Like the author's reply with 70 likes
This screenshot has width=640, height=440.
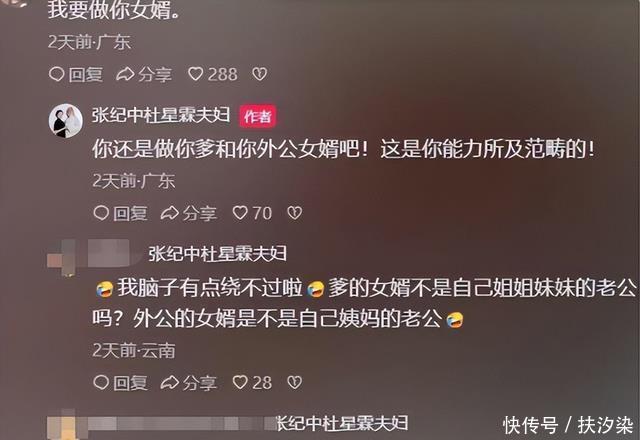point(252,213)
